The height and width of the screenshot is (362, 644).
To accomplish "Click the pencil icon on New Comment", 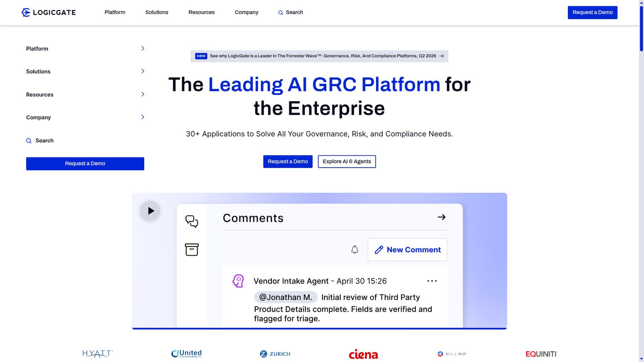I will pyautogui.click(x=379, y=250).
